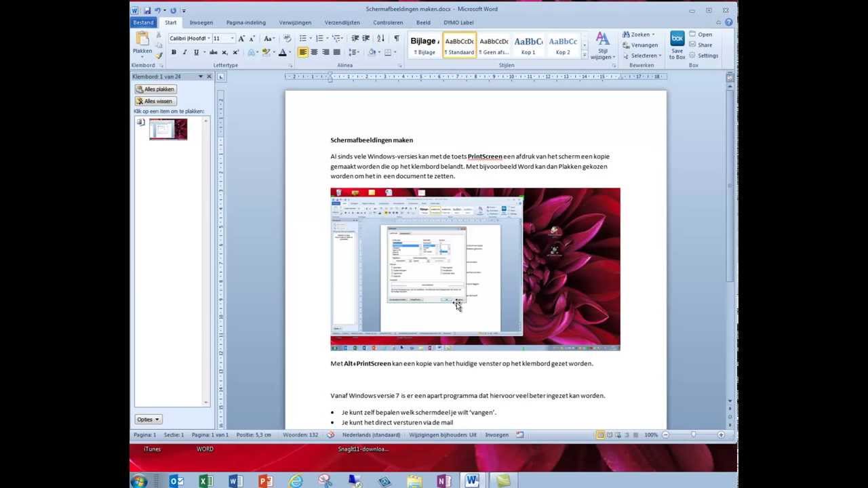Open OneNote from the taskbar
The width and height of the screenshot is (868, 488).
click(443, 481)
